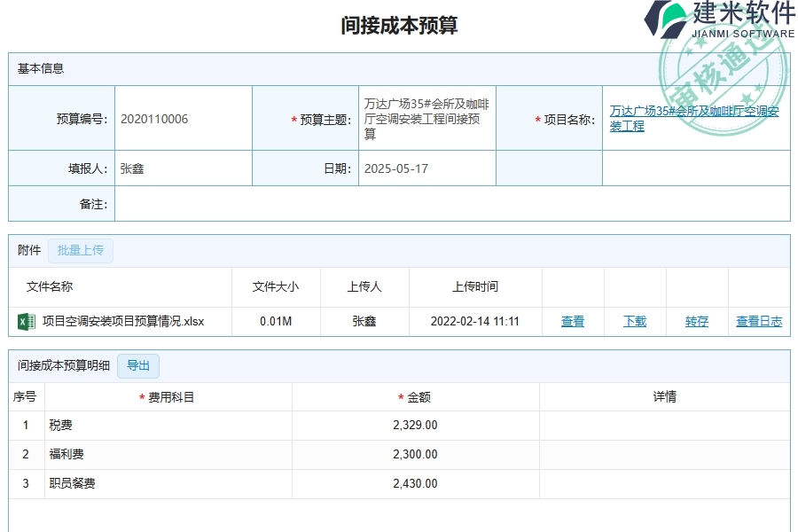Select the 职员餐费 expense row
Viewport: 798px width, 532px height.
click(399, 483)
